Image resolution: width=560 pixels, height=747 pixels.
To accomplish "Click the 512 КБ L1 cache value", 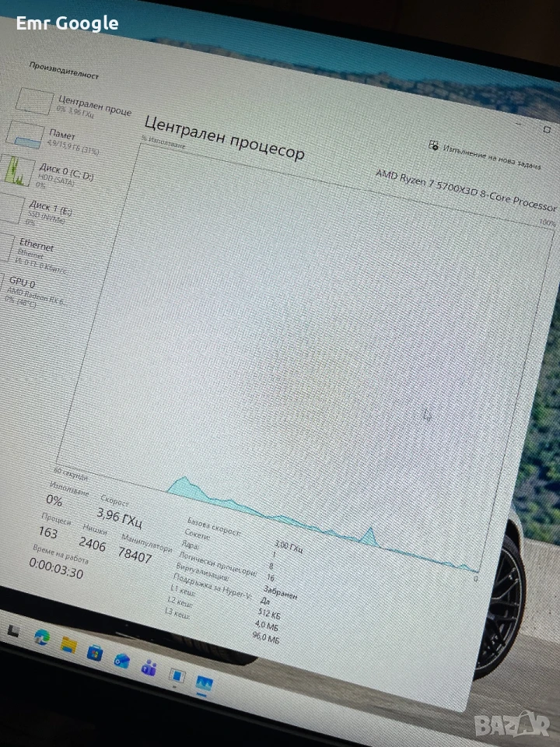I will (x=269, y=614).
